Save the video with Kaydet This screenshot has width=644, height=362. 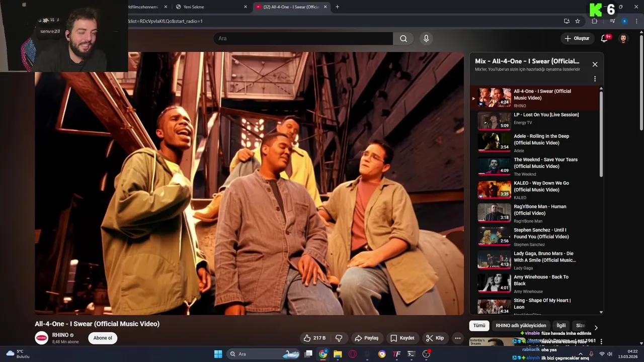(403, 338)
